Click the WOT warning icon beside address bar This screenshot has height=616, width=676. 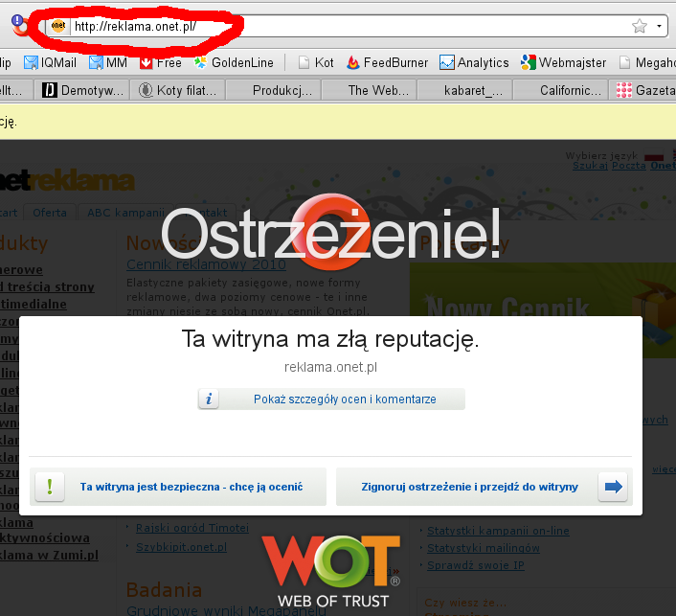(x=19, y=25)
